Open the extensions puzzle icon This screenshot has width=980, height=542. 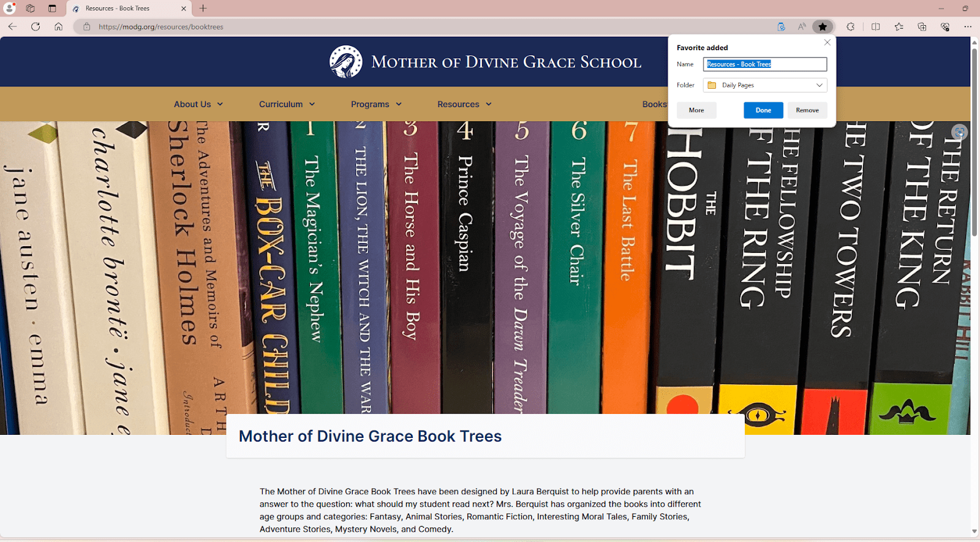850,26
